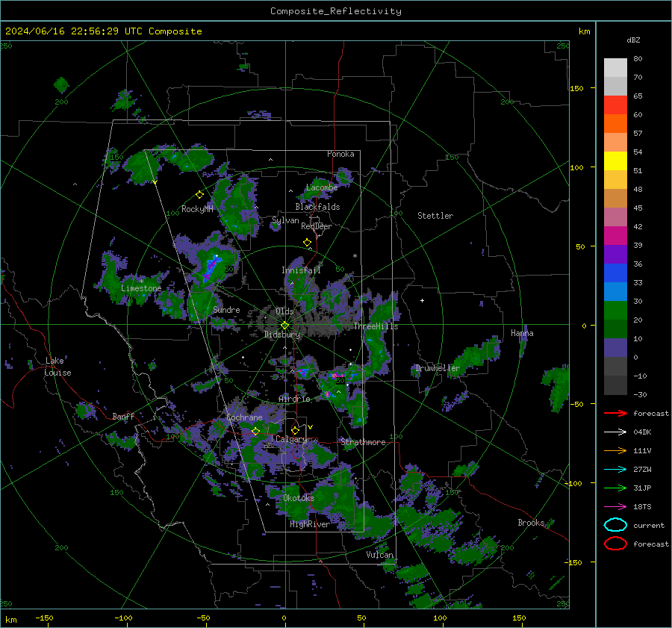Viewport: 672px width, 628px height.
Task: Pick the slate purple 10–0 dBZ swatch
Action: click(x=615, y=348)
